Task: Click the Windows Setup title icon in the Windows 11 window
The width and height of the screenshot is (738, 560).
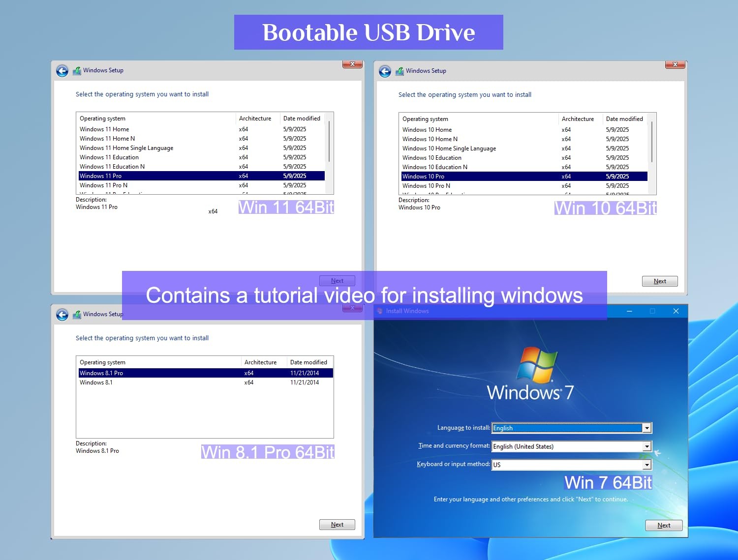Action: pyautogui.click(x=77, y=71)
